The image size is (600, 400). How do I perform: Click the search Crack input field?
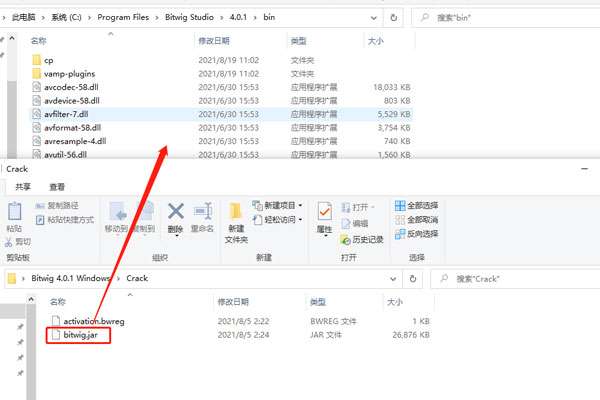tap(517, 279)
